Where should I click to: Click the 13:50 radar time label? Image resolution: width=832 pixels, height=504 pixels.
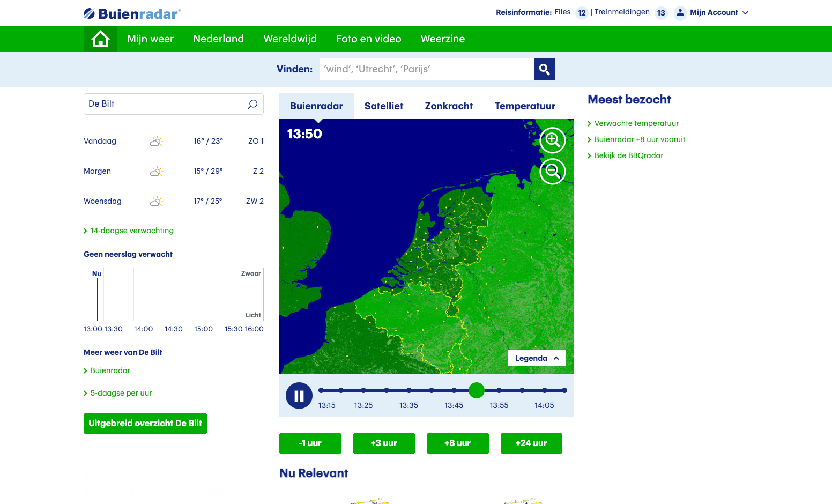click(304, 134)
